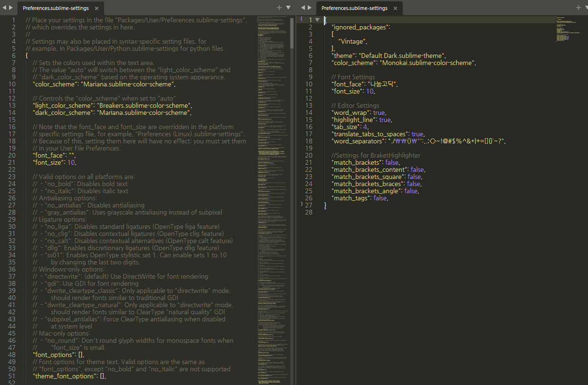Click the "ignored_packages" key in right pane
The image size is (588, 385).
click(x=359, y=27)
